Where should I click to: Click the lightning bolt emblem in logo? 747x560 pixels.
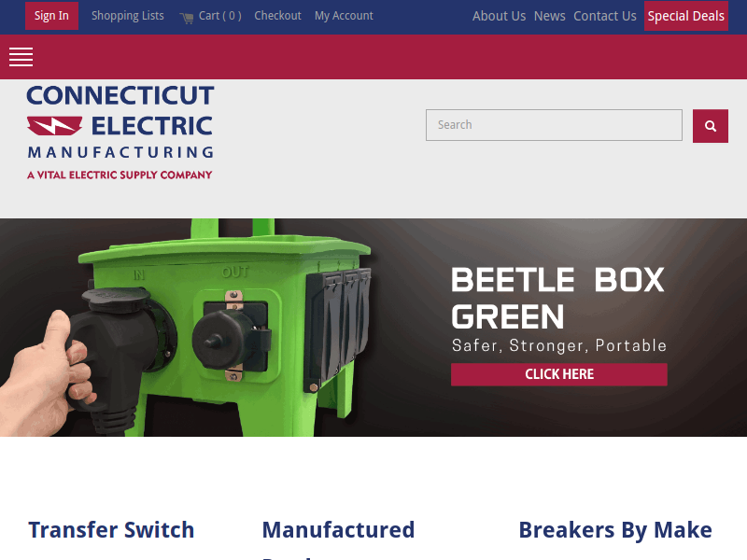coord(54,126)
